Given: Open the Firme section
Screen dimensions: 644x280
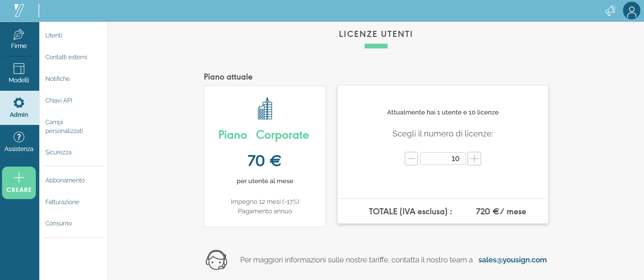Looking at the screenshot, I should click(x=19, y=39).
